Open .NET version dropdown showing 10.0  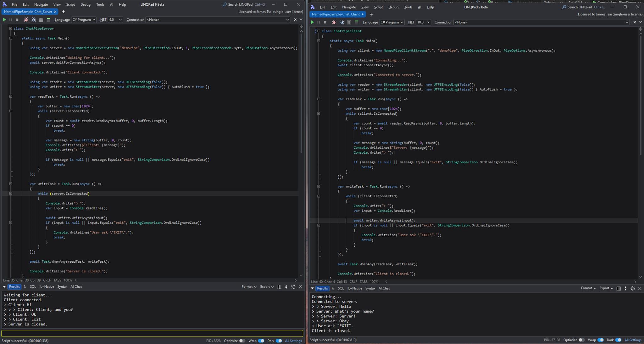(x=423, y=22)
